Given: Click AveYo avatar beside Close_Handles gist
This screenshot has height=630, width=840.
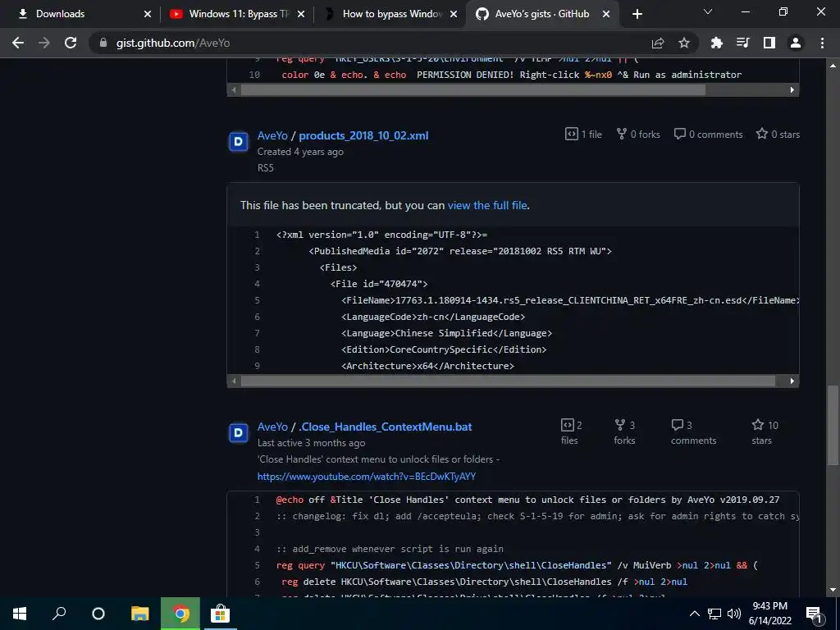Looking at the screenshot, I should (239, 433).
